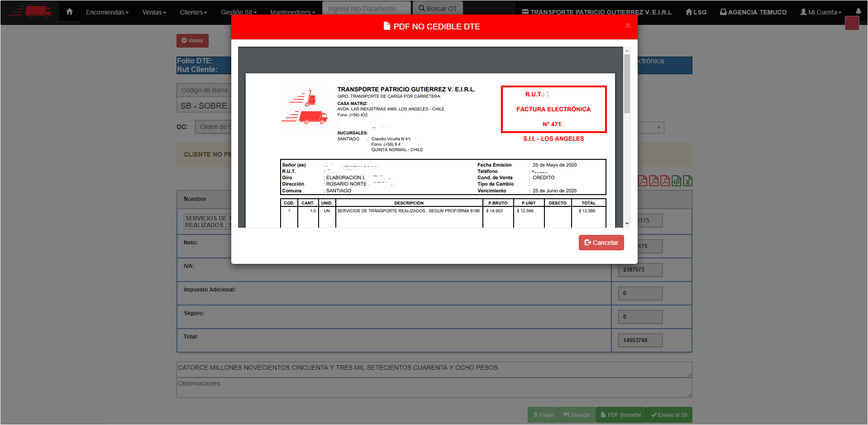Click the Ingrese Nro.Documento search field
This screenshot has width=868, height=425.
[x=367, y=8]
